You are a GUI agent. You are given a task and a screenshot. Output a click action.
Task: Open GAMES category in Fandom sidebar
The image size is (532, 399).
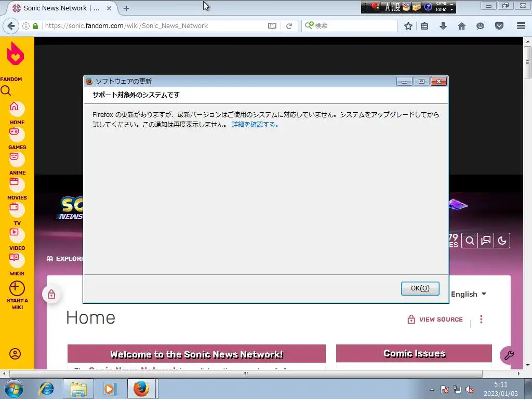pyautogui.click(x=17, y=139)
